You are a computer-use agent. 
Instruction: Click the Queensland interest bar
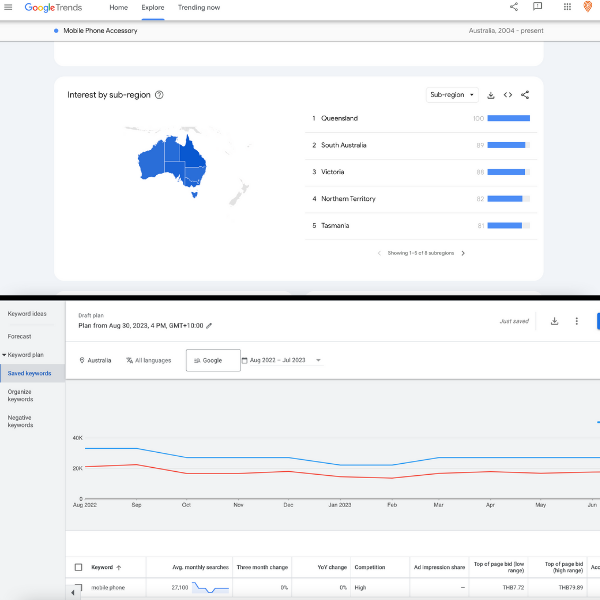tap(509, 118)
